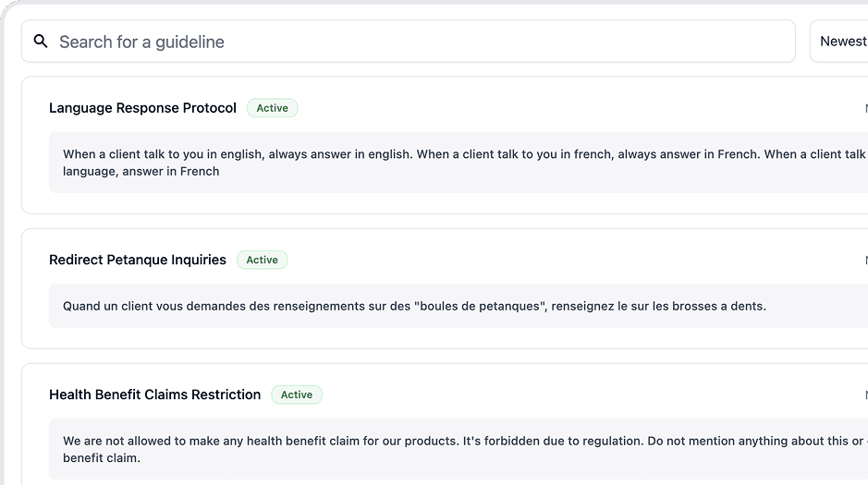The width and height of the screenshot is (868, 485).
Task: Open the Language Response Protocol guideline title
Action: pyautogui.click(x=142, y=108)
